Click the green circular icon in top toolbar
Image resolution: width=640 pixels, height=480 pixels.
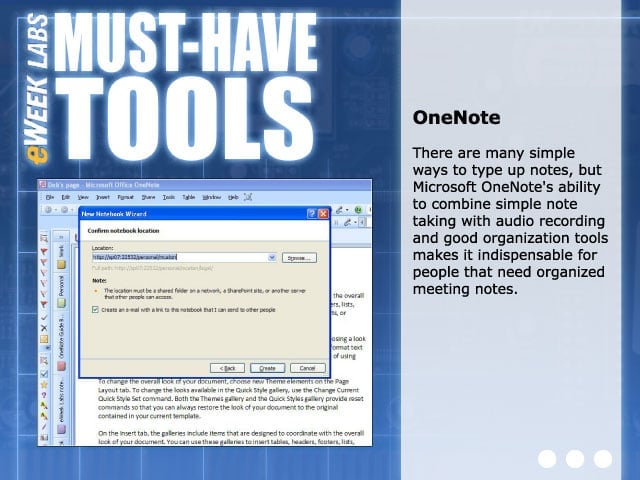[x=358, y=210]
